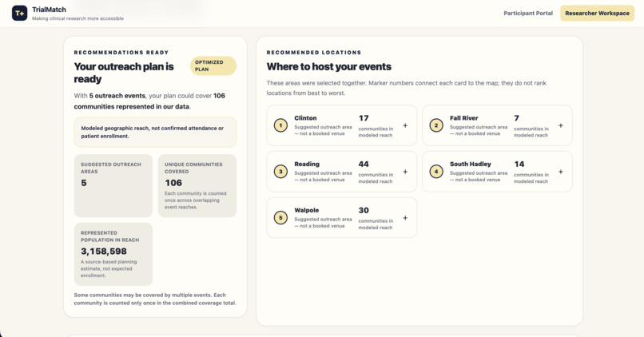Click the 'Your outreach plan is ready' heading

pyautogui.click(x=124, y=73)
